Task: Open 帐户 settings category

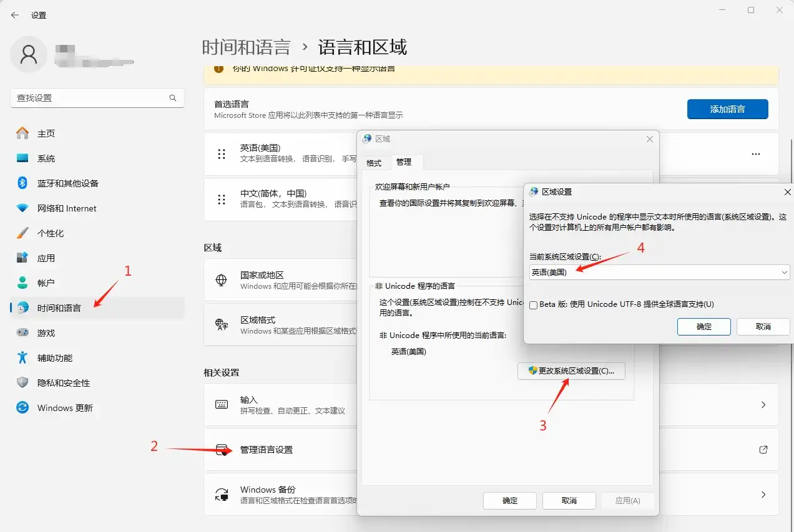Action: pos(97,283)
